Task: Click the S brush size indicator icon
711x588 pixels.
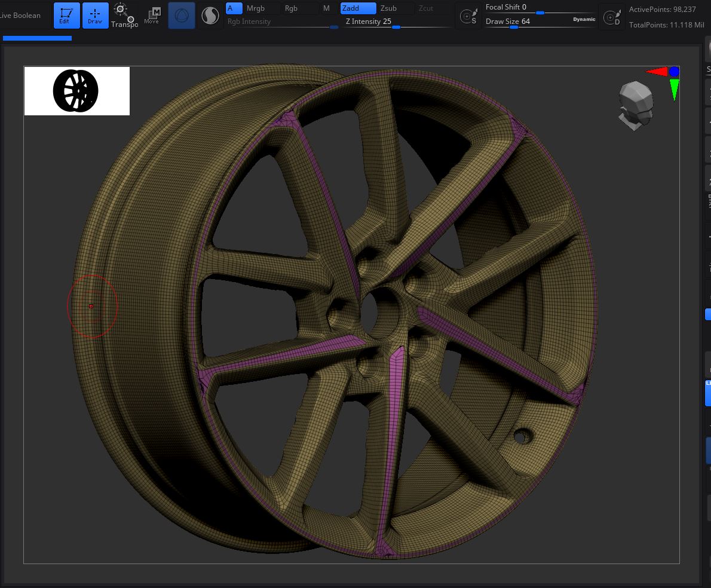Action: pos(468,16)
